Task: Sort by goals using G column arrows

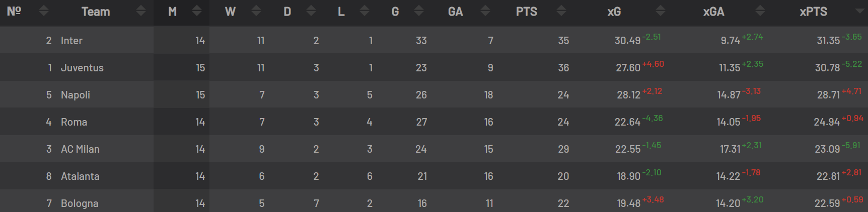Action: (x=419, y=11)
